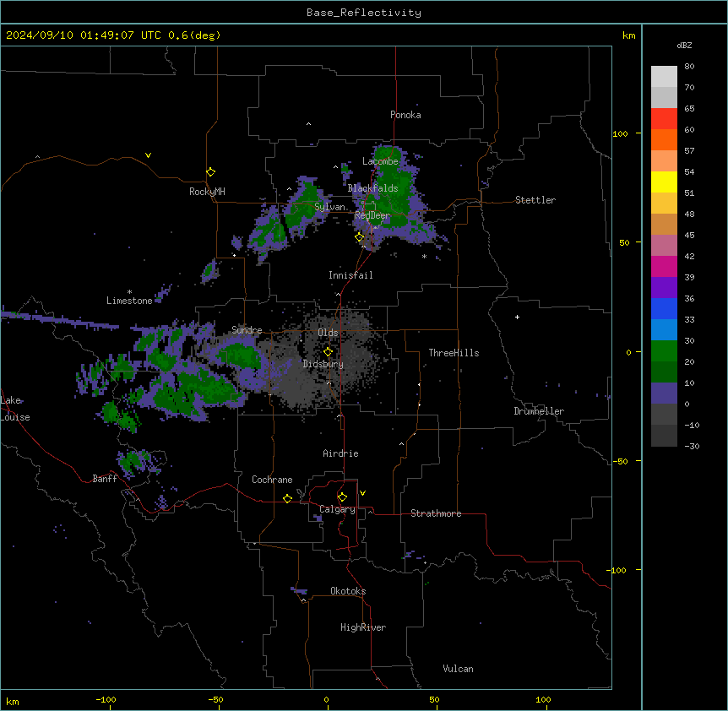
Task: Click the white asterisk marker above Limestone
Action: point(129,292)
